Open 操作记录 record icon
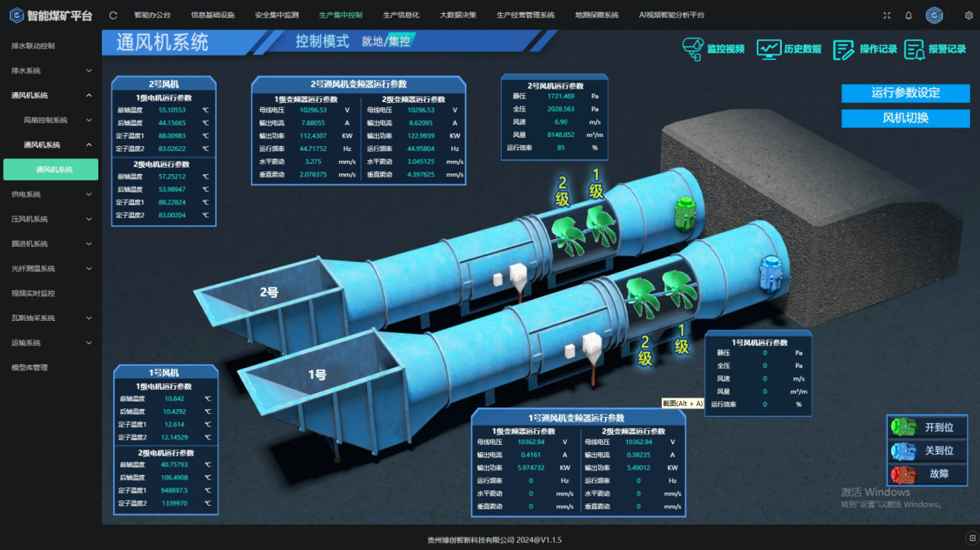The image size is (980, 550). click(x=844, y=50)
